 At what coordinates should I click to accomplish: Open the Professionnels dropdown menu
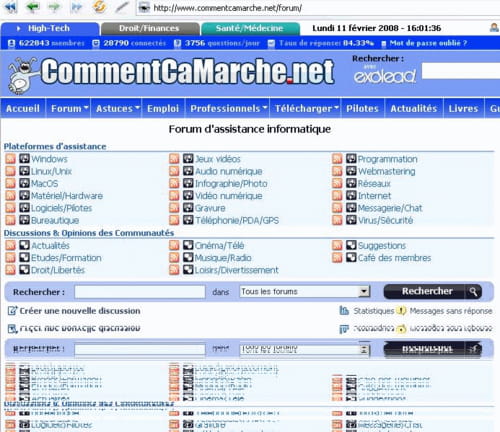tap(228, 108)
